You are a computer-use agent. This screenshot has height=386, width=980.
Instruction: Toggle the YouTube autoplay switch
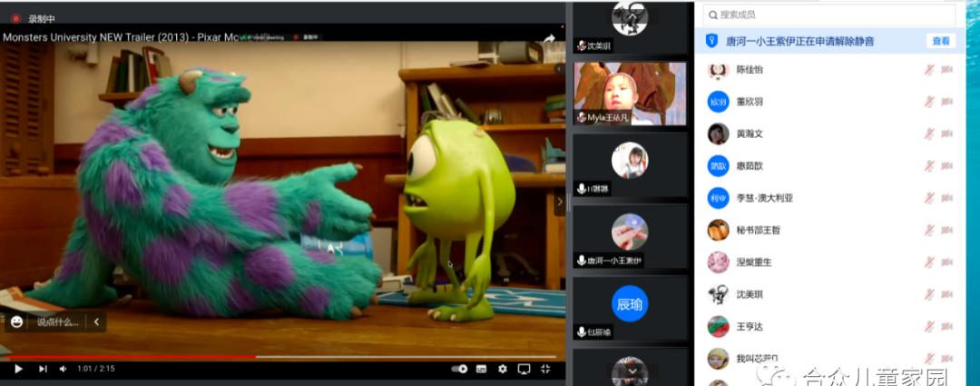coord(459,369)
